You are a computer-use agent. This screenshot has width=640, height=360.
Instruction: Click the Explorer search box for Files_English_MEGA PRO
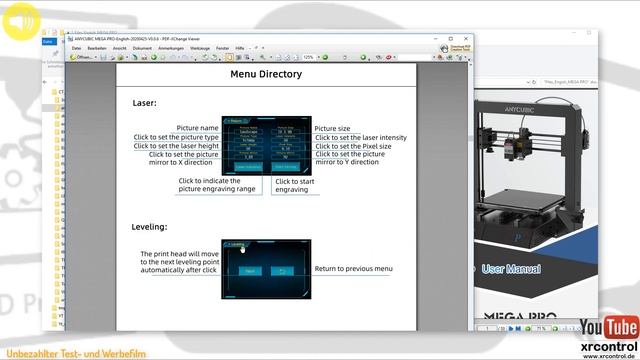coord(569,82)
